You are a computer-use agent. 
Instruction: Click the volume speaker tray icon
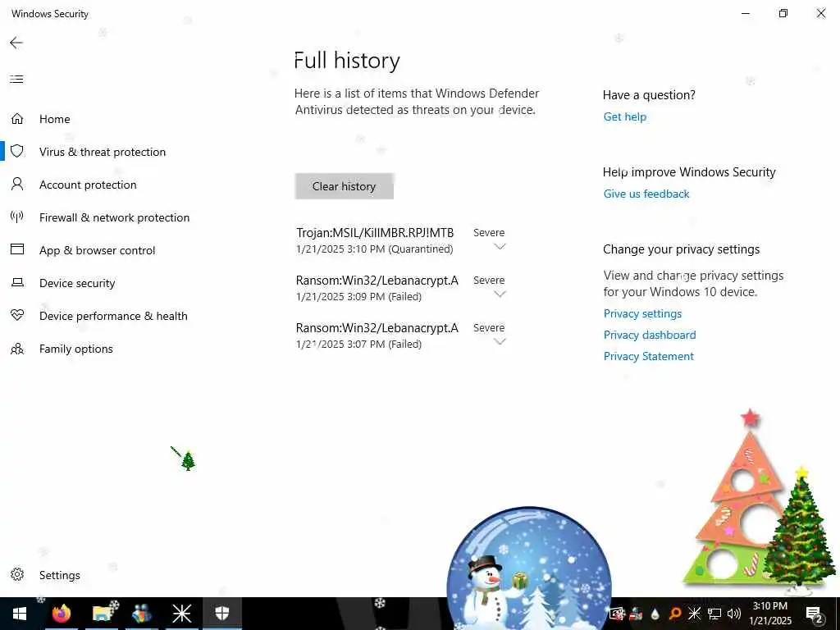[734, 614]
